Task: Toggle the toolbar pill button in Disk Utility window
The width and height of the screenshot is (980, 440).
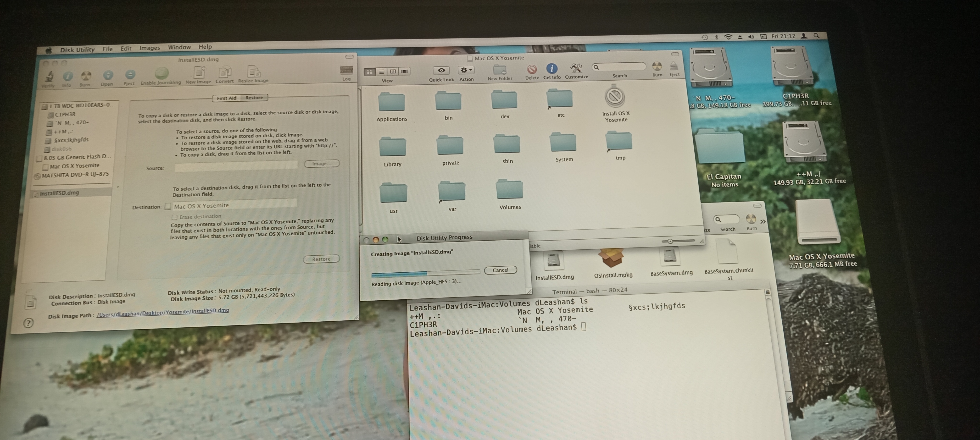Action: coord(349,57)
